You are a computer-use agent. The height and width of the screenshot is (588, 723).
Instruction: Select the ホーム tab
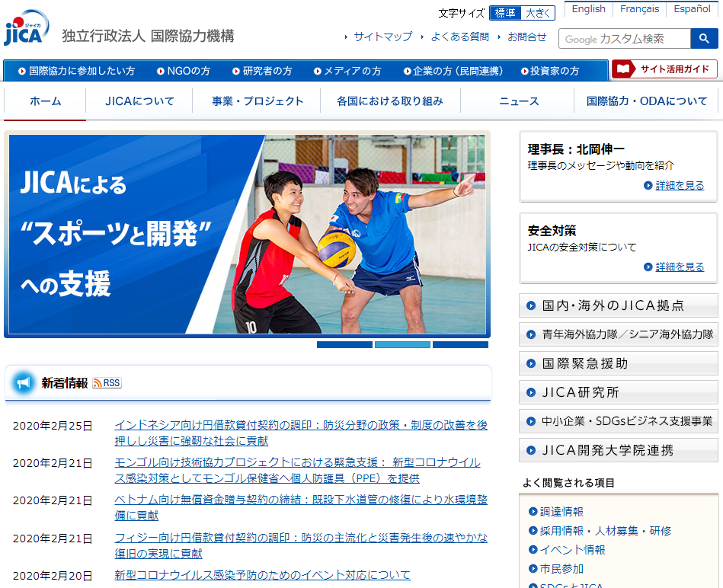[x=45, y=101]
